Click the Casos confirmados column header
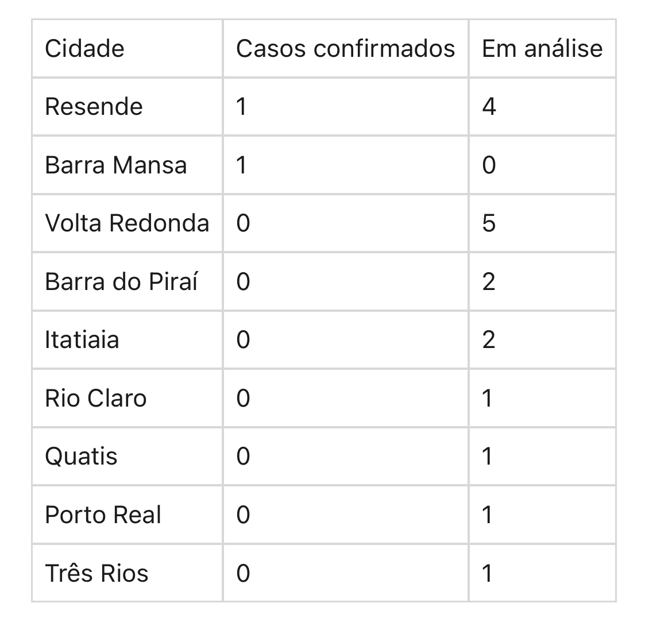Viewport: 672px width, 634px height. click(345, 49)
